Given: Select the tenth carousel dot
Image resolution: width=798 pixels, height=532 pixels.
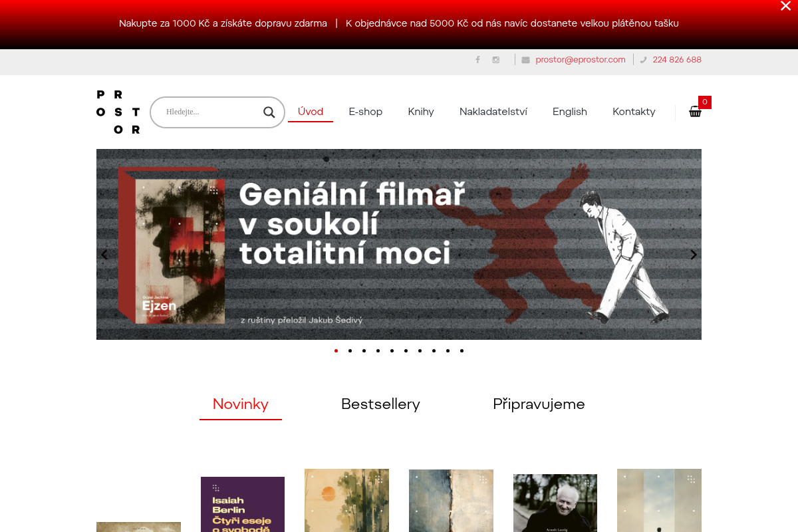Looking at the screenshot, I should (462, 350).
